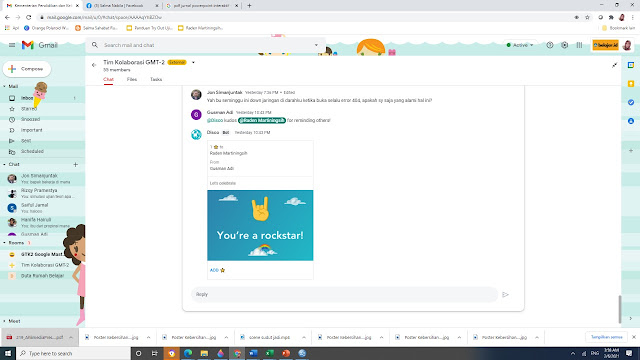Image resolution: width=640 pixels, height=360 pixels.
Task: Click the @Disco mention link
Action: click(x=215, y=120)
